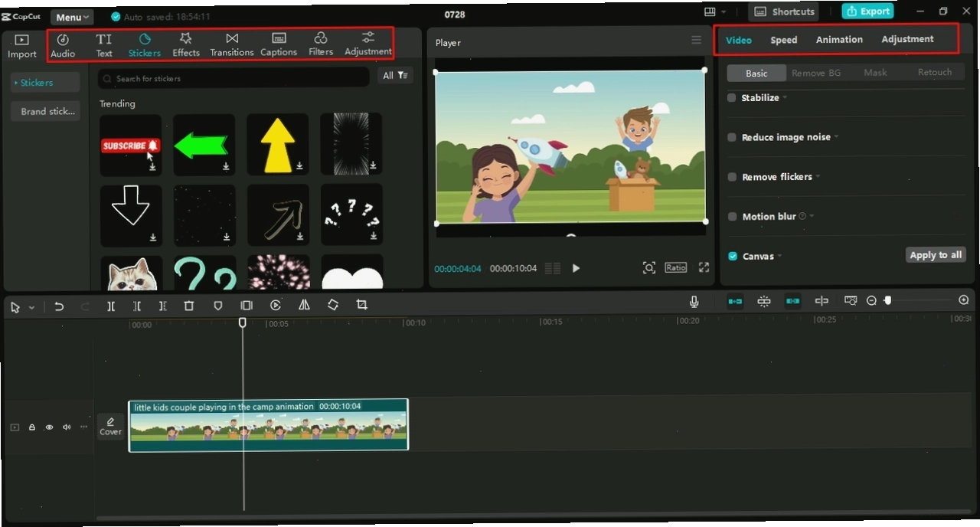
Task: Open the Audio media panel
Action: (x=63, y=45)
